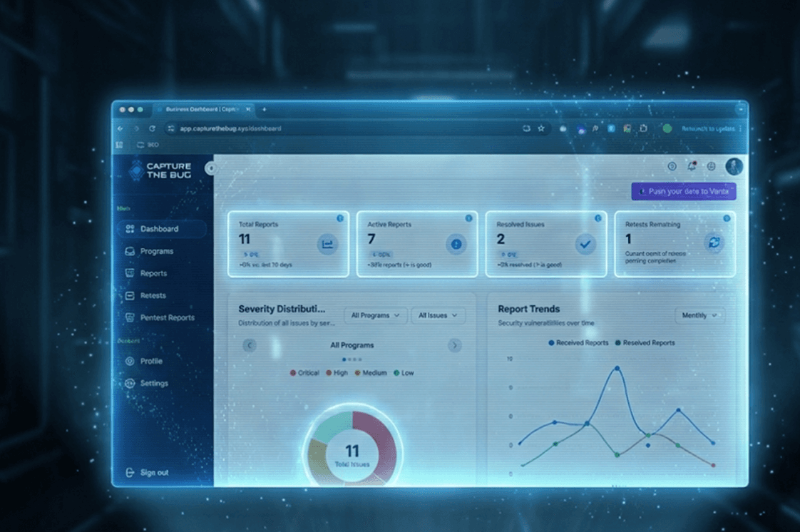
Task: Click the Total Reports info icon
Action: [x=340, y=218]
